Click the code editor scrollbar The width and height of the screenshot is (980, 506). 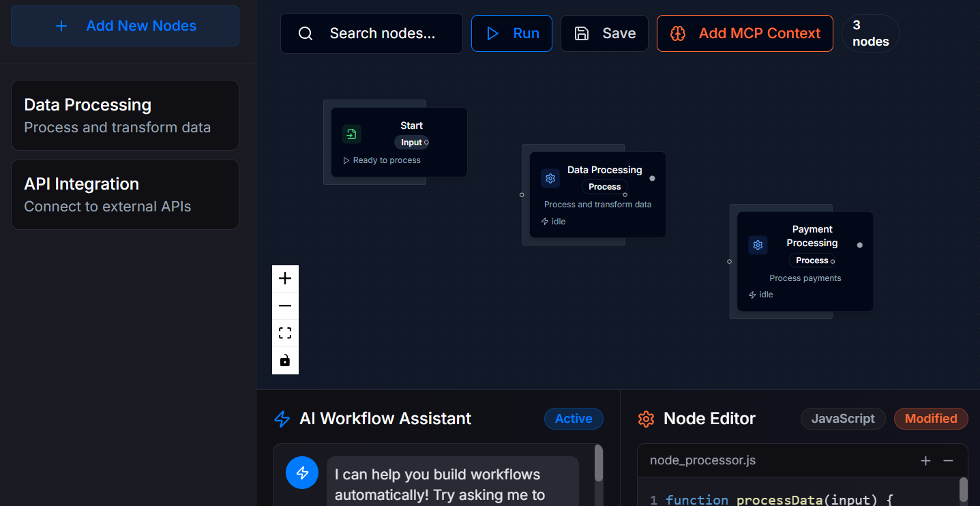pos(964,490)
